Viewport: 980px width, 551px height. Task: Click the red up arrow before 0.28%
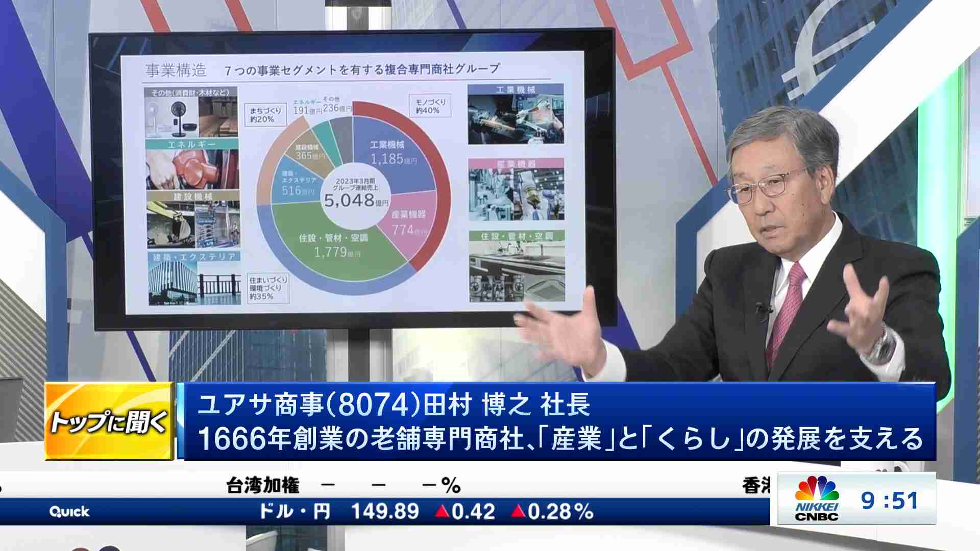(x=518, y=511)
